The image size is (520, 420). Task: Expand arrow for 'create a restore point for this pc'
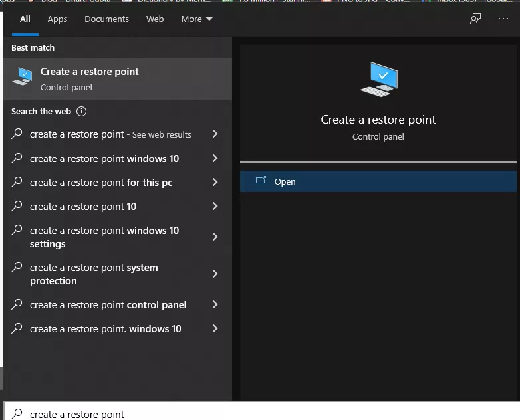click(x=215, y=182)
